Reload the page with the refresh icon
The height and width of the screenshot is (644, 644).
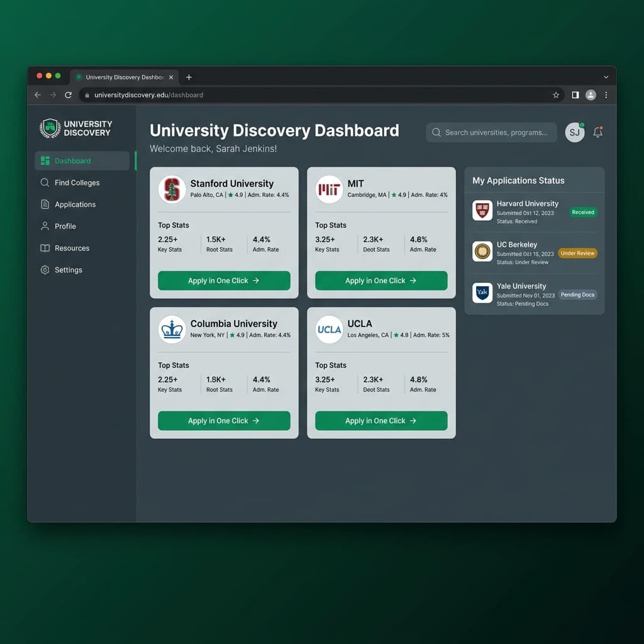pos(68,95)
